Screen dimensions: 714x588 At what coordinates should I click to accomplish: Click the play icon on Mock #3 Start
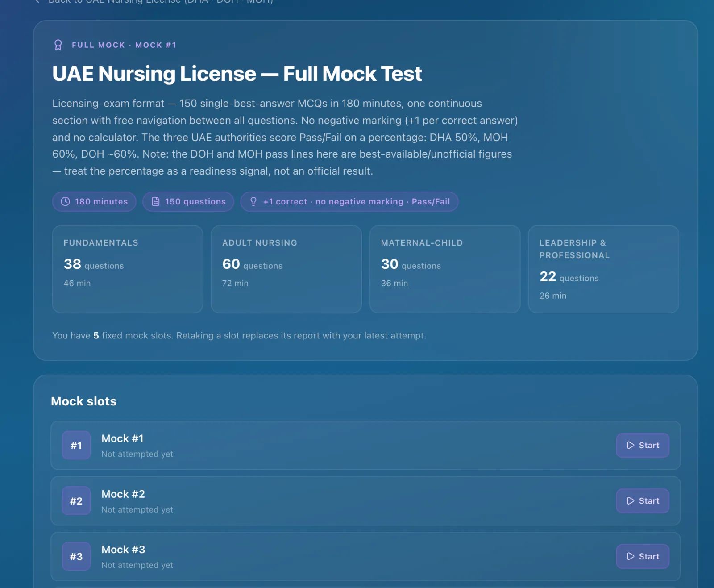[x=631, y=556]
